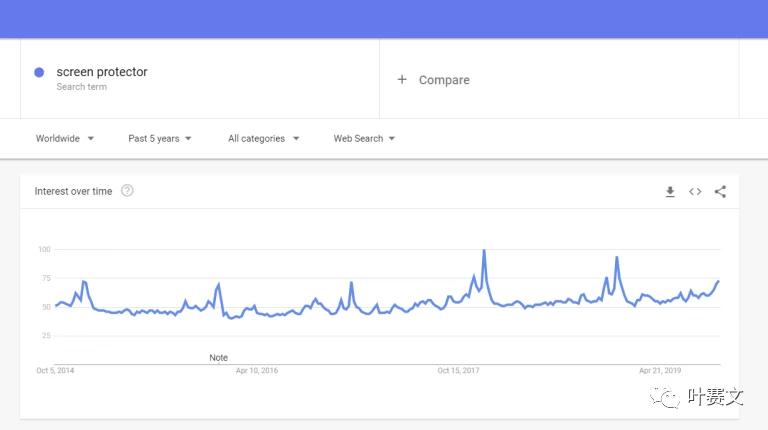Click the blue dot by screen protector
Image resolution: width=768 pixels, height=430 pixels.
point(39,72)
